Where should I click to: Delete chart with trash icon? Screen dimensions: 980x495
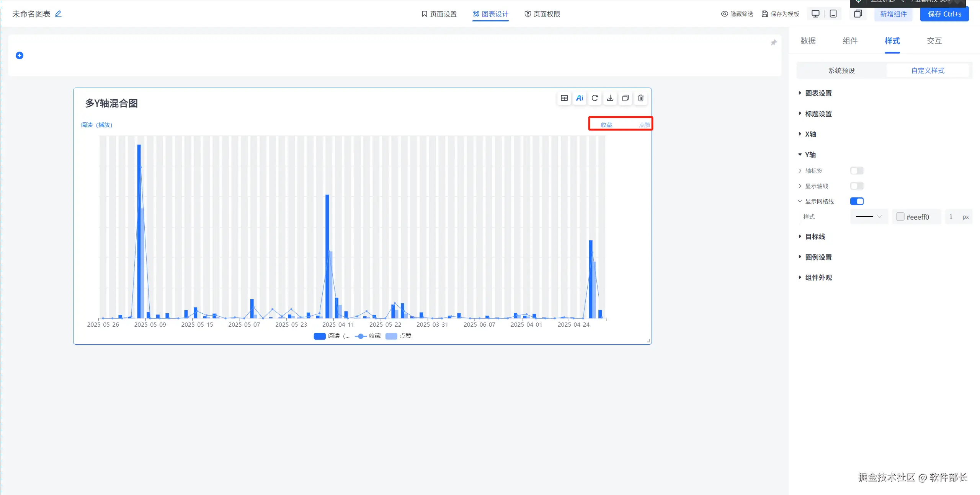pos(640,98)
